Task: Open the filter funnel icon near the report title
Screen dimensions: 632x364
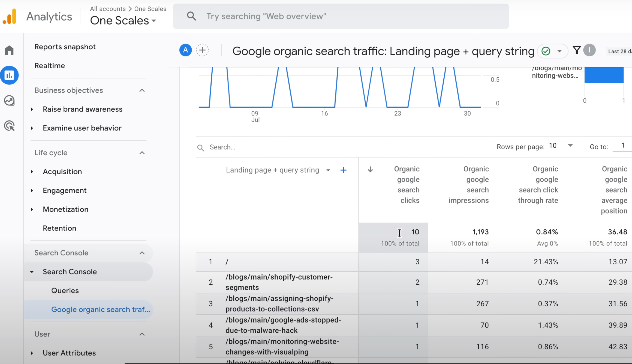Action: [576, 50]
